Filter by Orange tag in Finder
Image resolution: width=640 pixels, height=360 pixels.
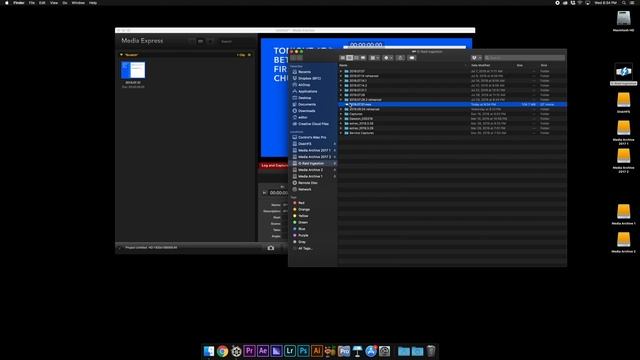tap(304, 209)
